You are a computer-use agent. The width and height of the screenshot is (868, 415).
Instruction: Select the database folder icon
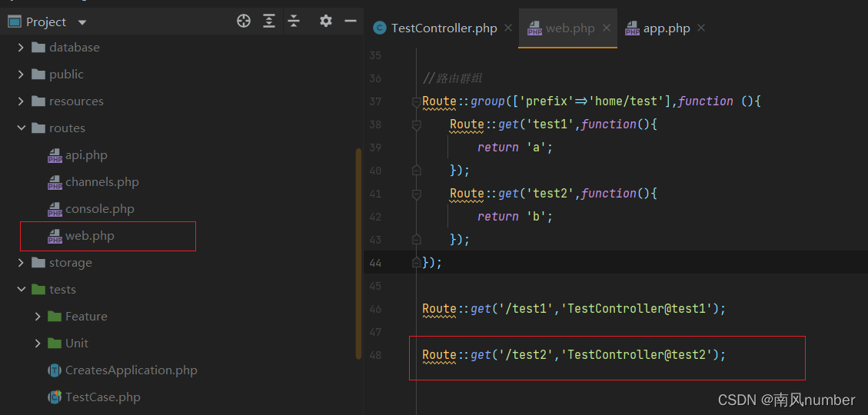pos(38,48)
